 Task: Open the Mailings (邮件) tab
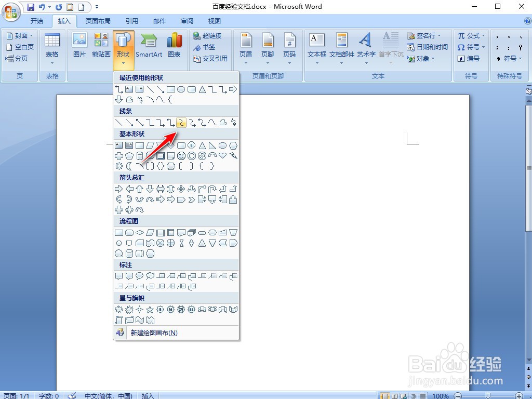click(x=159, y=21)
